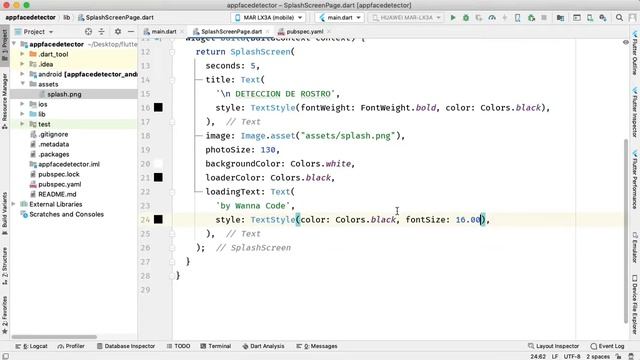Click the black color swatch on line 16
640x360 pixels.
(x=158, y=107)
